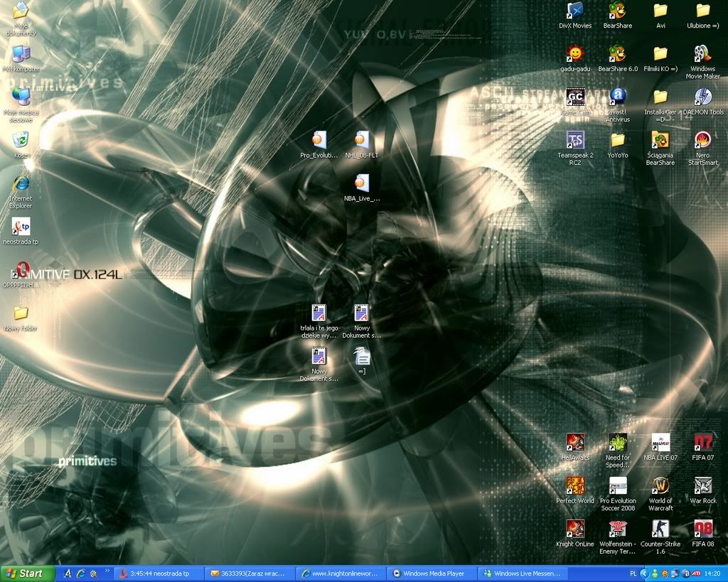This screenshot has width=728, height=582.
Task: Click the green Messenger tray icon
Action: [655, 574]
